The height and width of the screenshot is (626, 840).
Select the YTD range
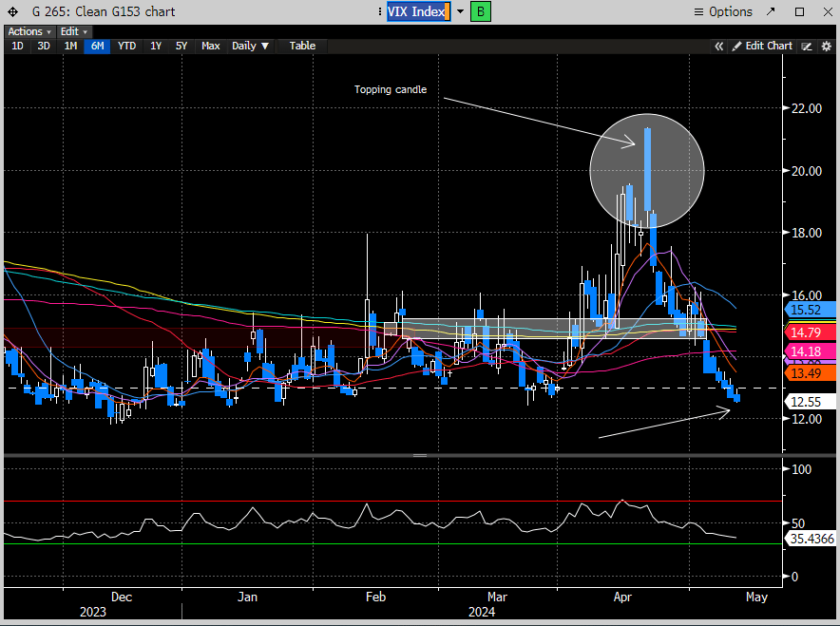click(x=127, y=46)
